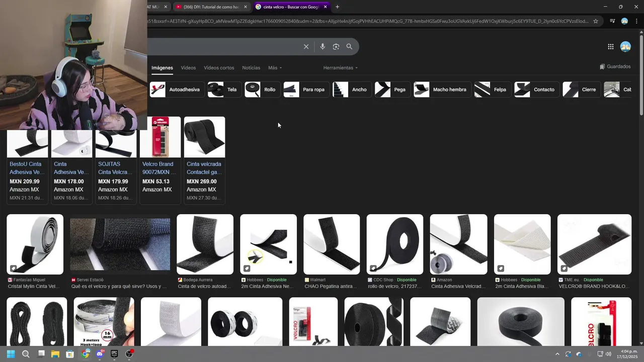The image size is (644, 362).
Task: Open Chrome profile avatar in toolbar
Action: pos(624,21)
